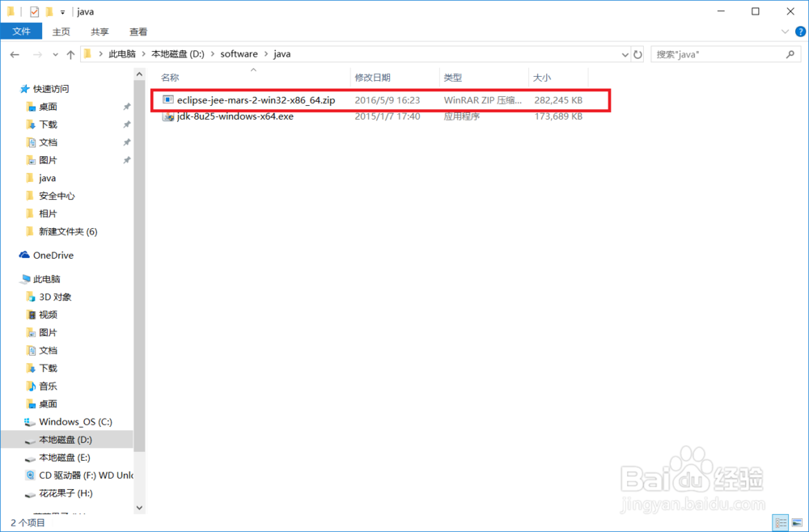Image resolution: width=809 pixels, height=532 pixels.
Task: Open the 共享 ribbon tab
Action: coord(100,32)
